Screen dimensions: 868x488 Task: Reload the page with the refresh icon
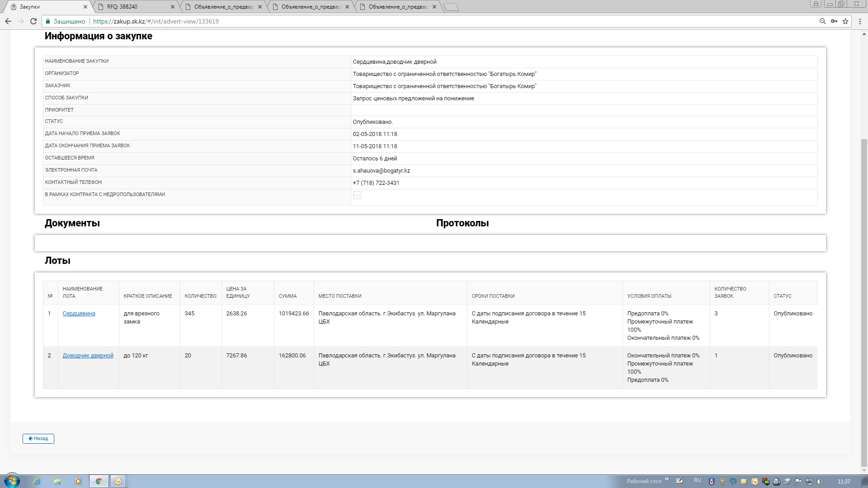point(33,21)
